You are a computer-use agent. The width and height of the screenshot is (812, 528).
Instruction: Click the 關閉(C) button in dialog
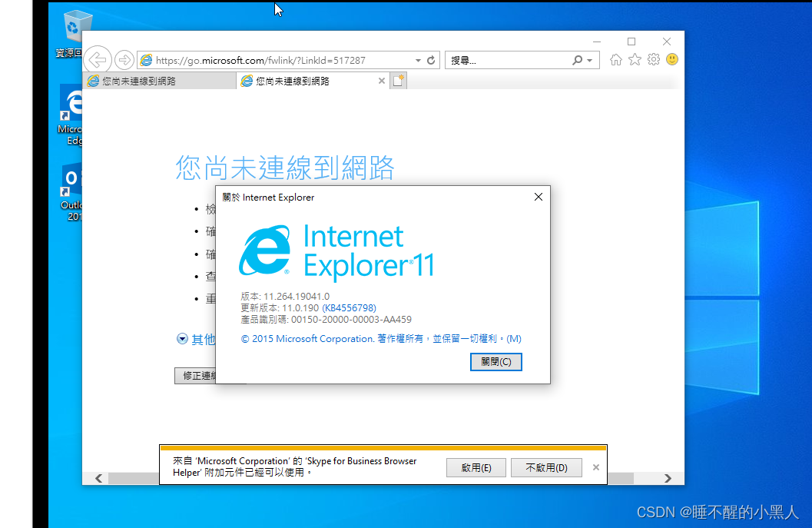(x=496, y=362)
